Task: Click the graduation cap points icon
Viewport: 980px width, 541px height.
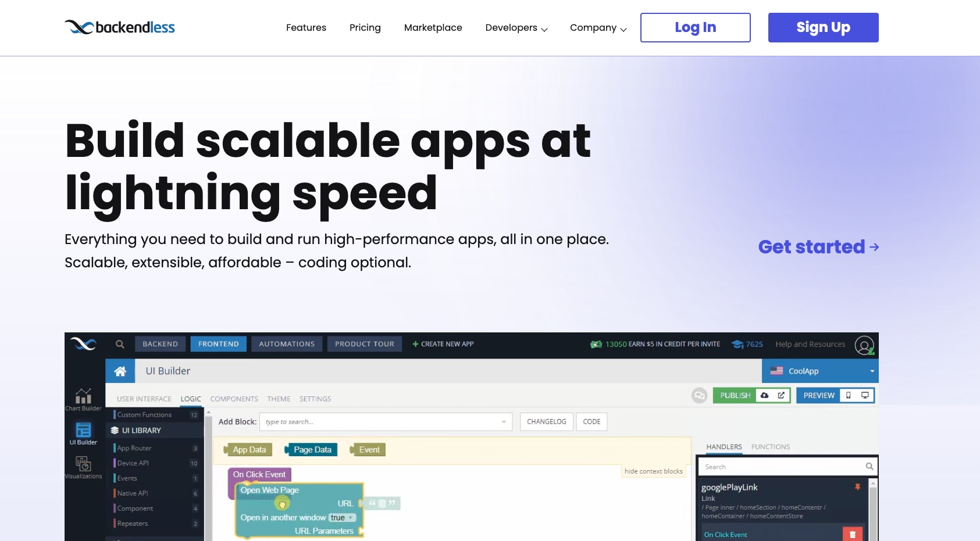Action: (x=737, y=344)
